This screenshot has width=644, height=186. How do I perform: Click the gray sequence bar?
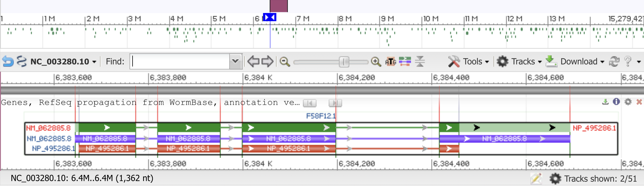322,90
